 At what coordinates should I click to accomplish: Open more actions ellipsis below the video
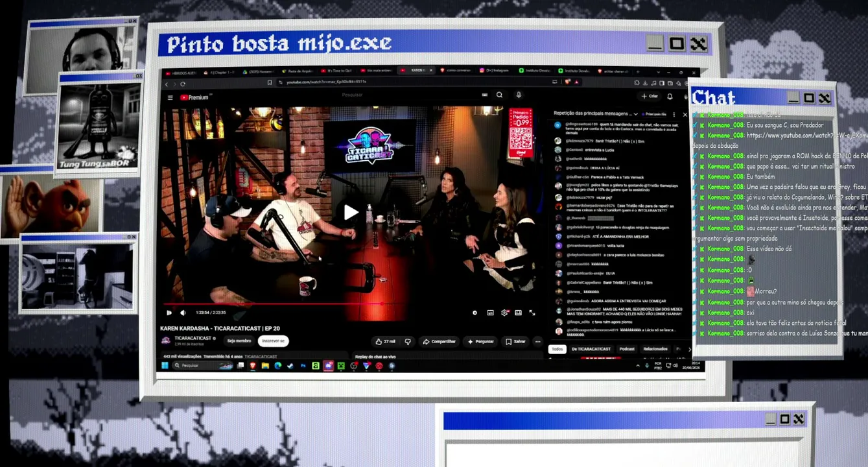[537, 341]
